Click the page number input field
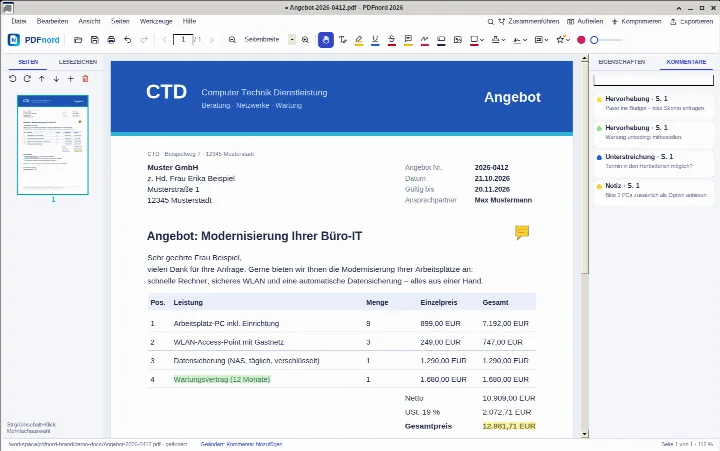720x451 pixels. point(183,39)
